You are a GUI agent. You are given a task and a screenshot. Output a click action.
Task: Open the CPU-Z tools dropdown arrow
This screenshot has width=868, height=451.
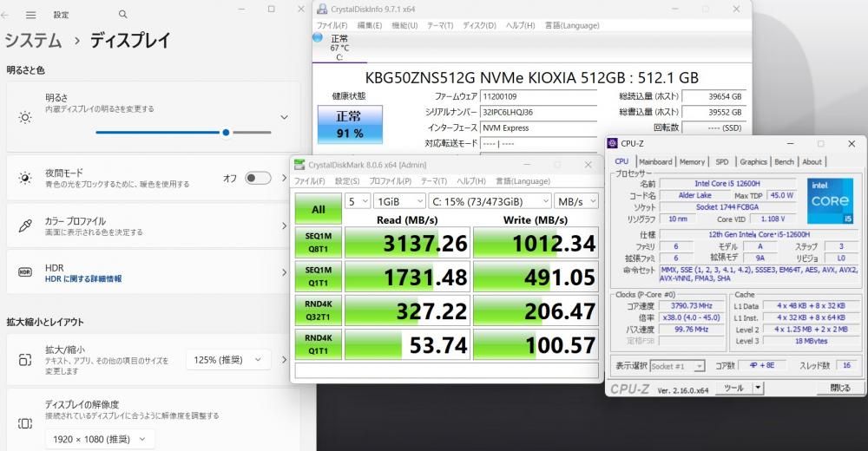[758, 388]
